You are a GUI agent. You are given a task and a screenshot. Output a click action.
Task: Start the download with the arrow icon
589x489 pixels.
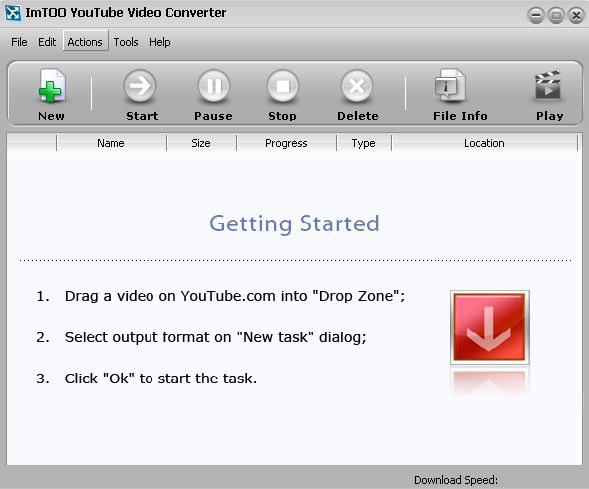coord(140,86)
